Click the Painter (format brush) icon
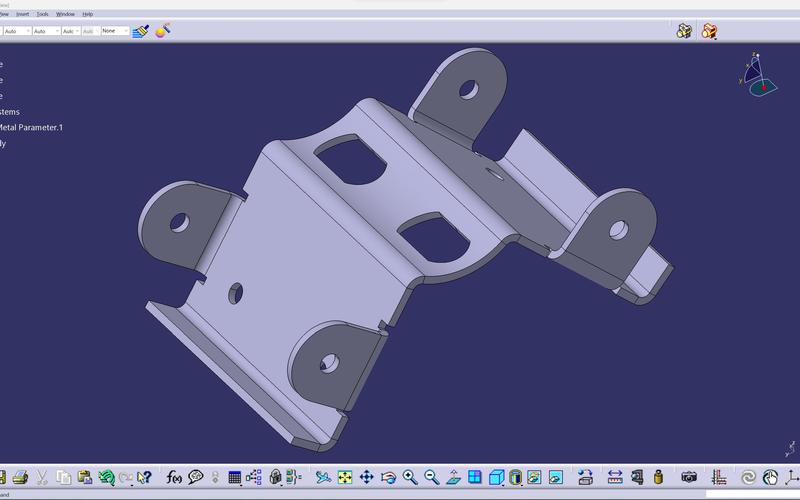 [140, 31]
